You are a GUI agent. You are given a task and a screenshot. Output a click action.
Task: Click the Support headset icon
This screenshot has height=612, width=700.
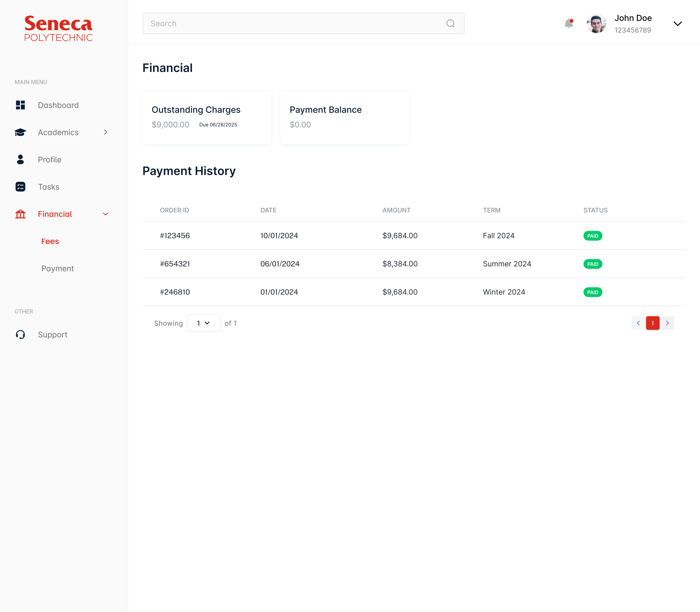[x=21, y=335]
